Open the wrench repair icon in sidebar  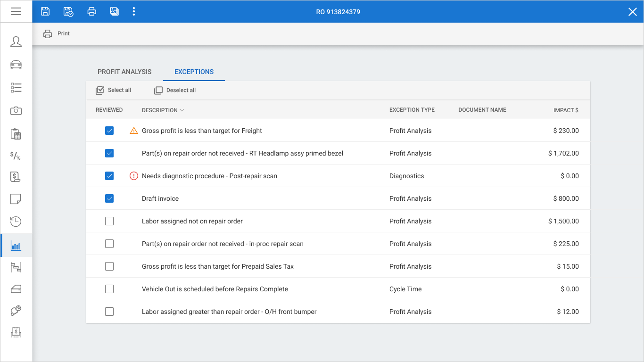pyautogui.click(x=16, y=311)
